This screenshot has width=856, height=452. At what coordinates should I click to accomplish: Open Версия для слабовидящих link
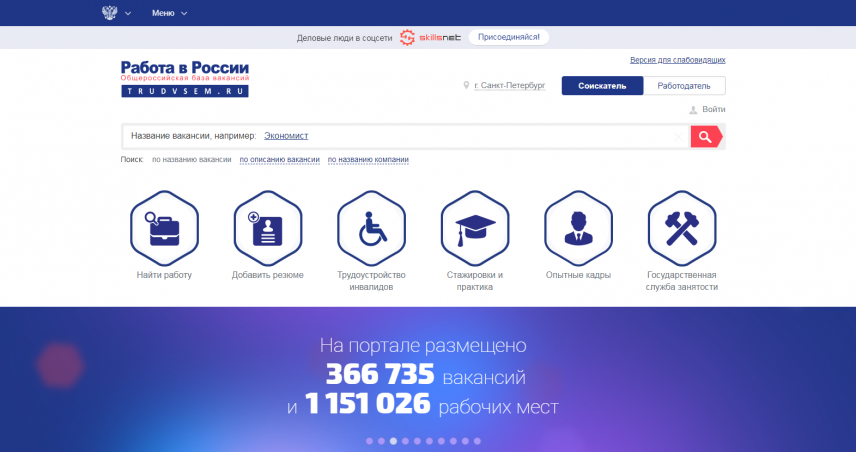tap(677, 60)
